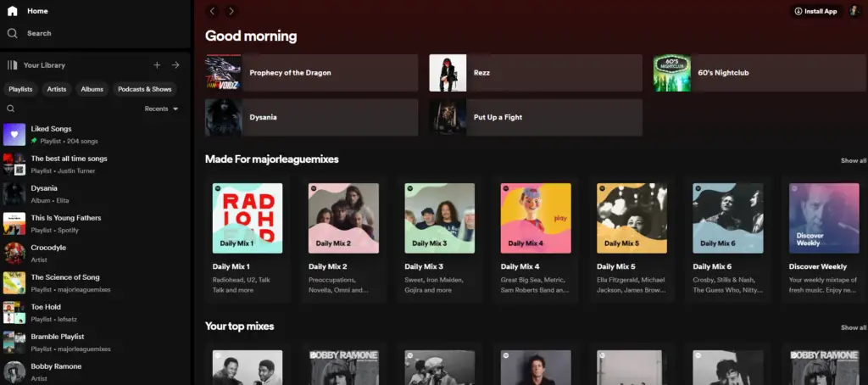Viewport: 868px width, 385px height.
Task: Open Daily Mix 3 cover art
Action: coord(440,218)
